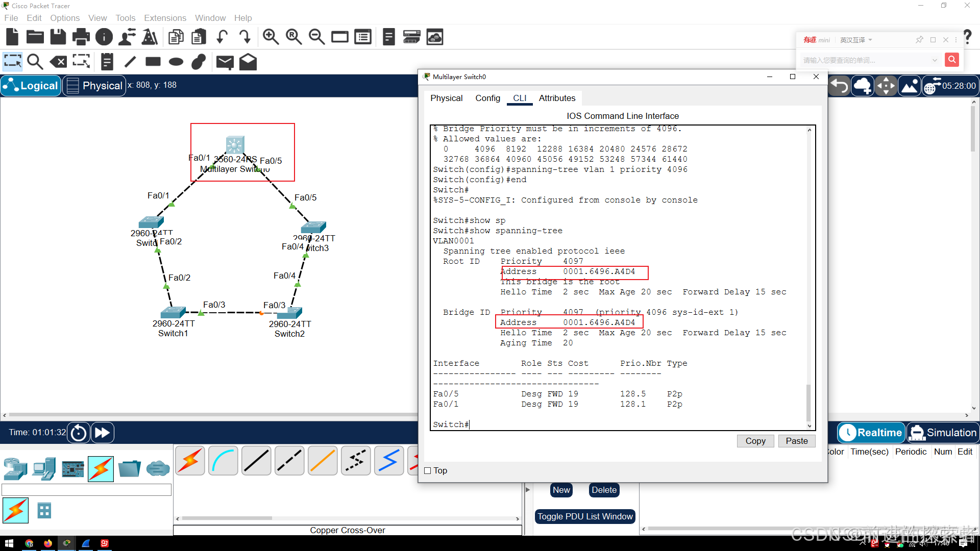Click the Reset Time power-cycle icon
This screenshot has height=551, width=980.
point(79,433)
